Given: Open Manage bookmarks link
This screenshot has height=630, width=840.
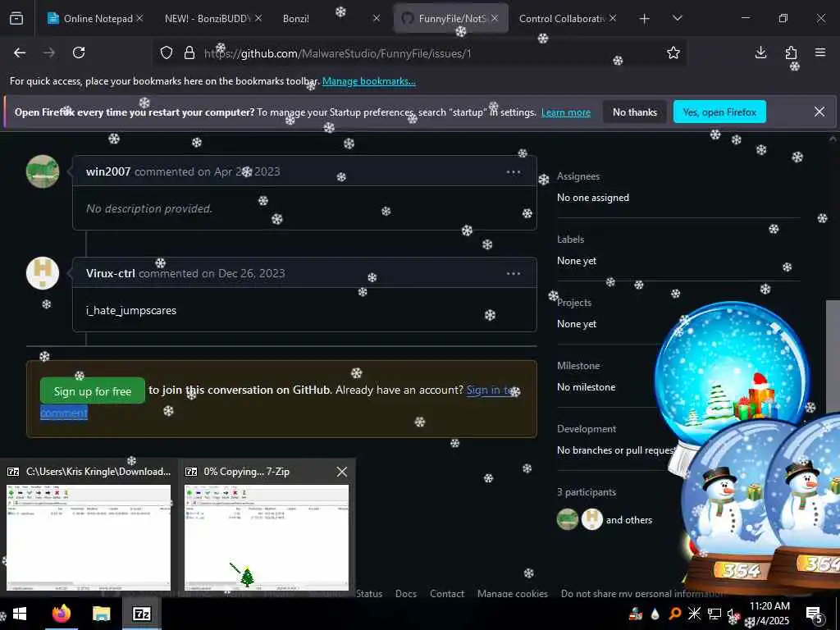Looking at the screenshot, I should [x=369, y=81].
